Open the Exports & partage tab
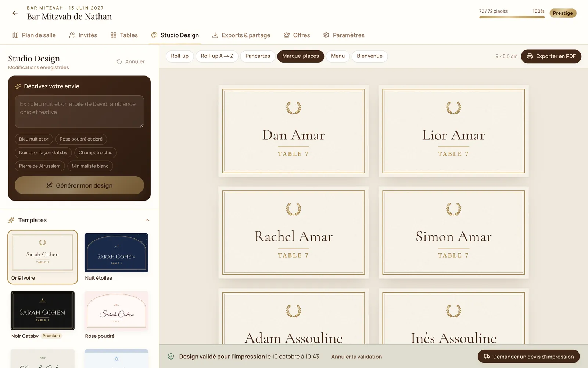Screen dimensions: 588x368 [x=241, y=35]
